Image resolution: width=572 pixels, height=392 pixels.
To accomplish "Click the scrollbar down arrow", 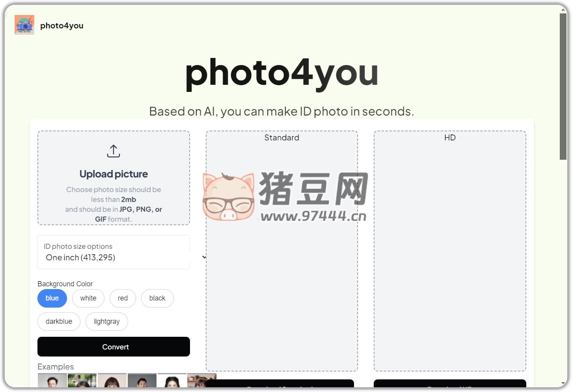I will (563, 383).
